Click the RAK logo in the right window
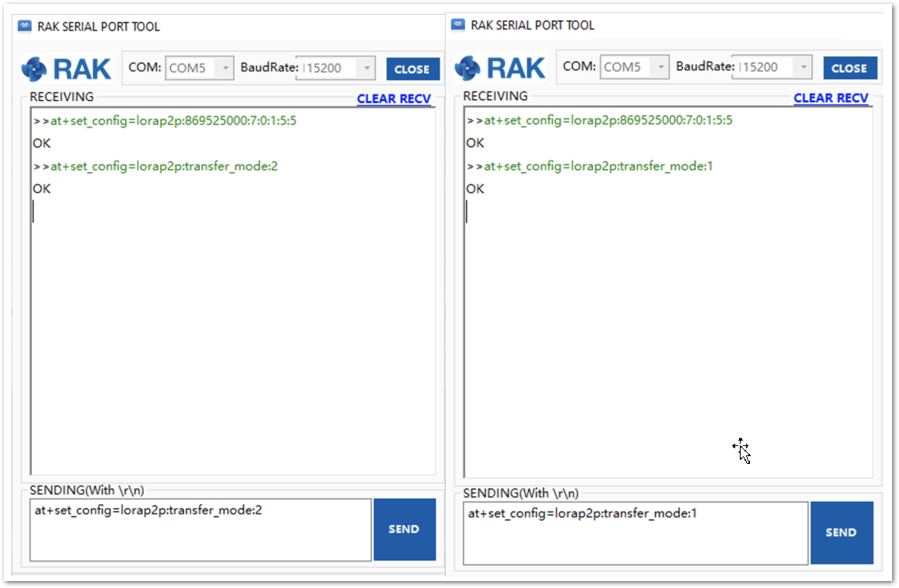Viewport: 899px width, 588px height. [x=500, y=67]
